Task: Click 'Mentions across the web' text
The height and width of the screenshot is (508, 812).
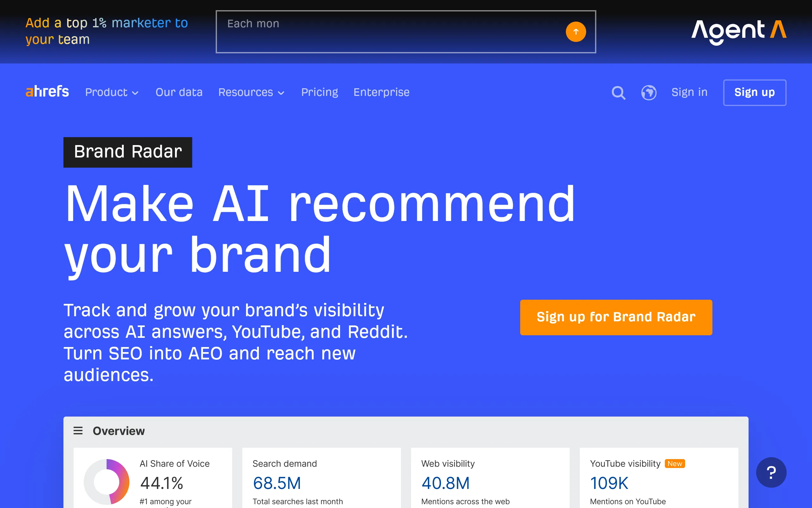Action: pos(465,501)
